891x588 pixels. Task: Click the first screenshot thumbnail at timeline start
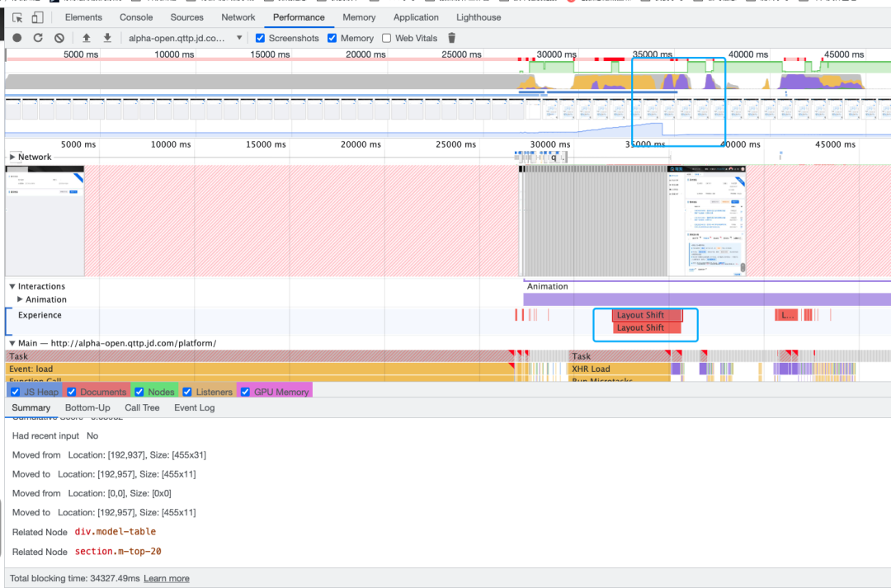tap(45, 221)
